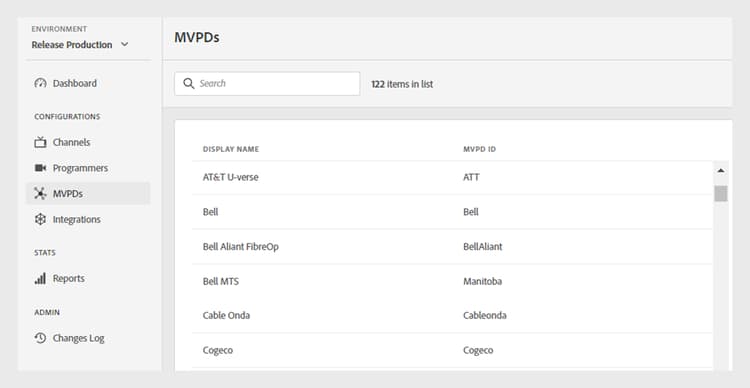Click the Integrations cube icon
Viewport: 750px width, 388px height.
[x=40, y=220]
